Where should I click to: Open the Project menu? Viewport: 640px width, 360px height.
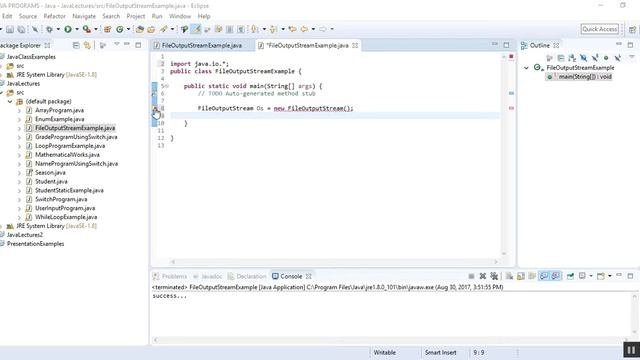click(x=136, y=16)
